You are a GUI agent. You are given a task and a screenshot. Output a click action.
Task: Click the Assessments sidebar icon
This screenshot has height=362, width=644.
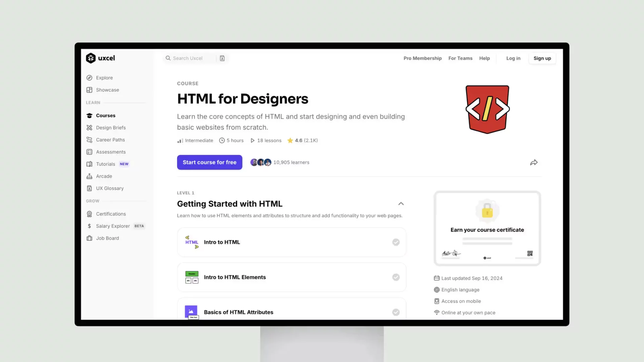click(x=89, y=152)
